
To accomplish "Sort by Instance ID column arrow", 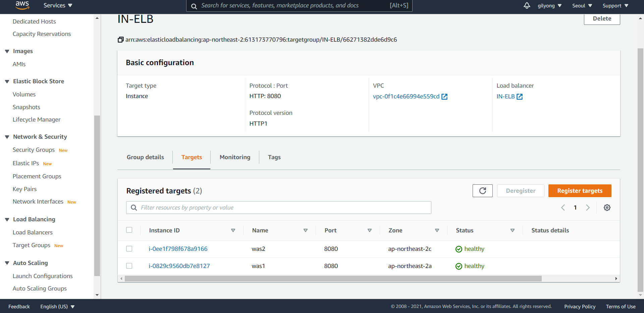I will pyautogui.click(x=233, y=230).
